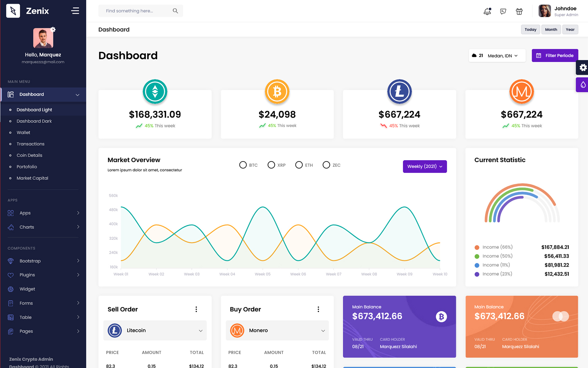Expand the Medan, IDN location dropdown

pyautogui.click(x=502, y=56)
